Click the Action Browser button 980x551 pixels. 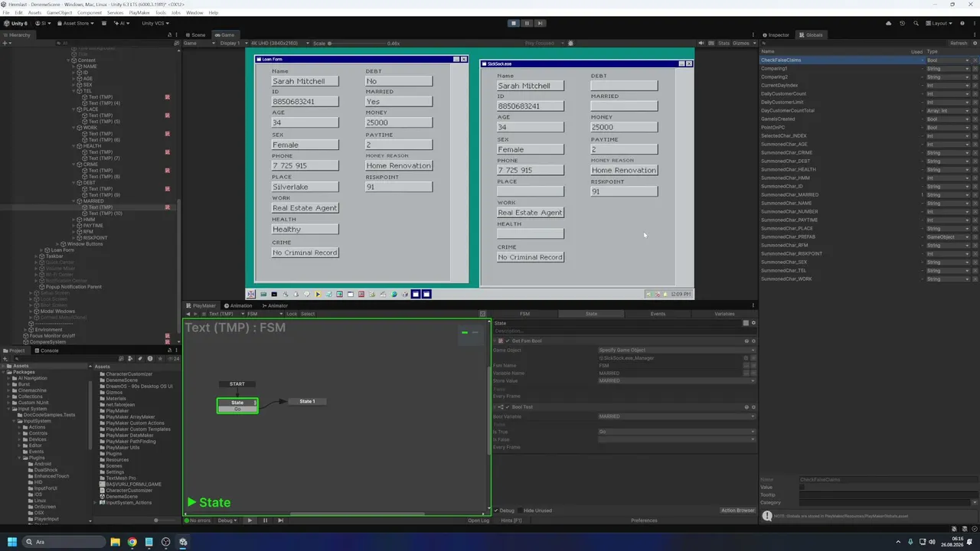coord(737,510)
